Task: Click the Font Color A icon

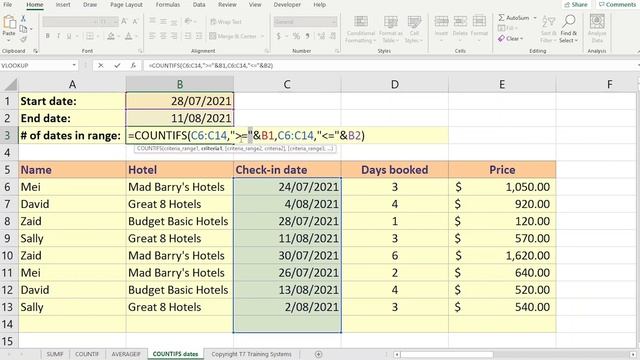Action: (129, 36)
